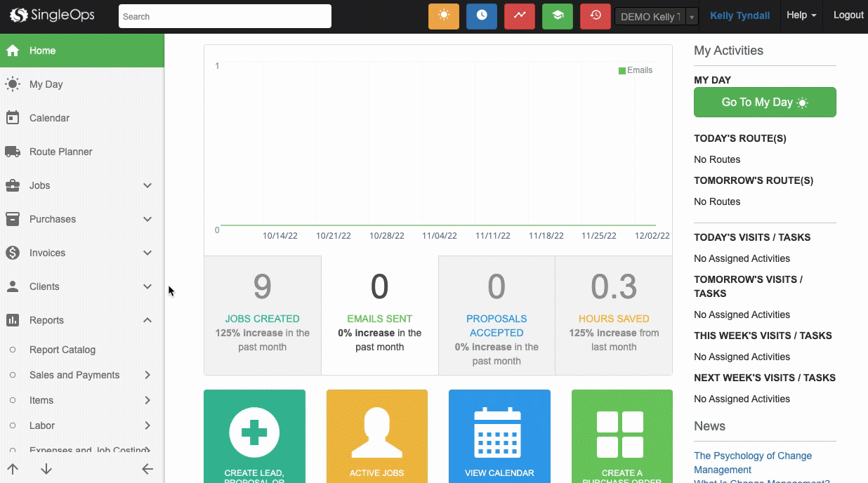Click the Go To My Day button

765,102
